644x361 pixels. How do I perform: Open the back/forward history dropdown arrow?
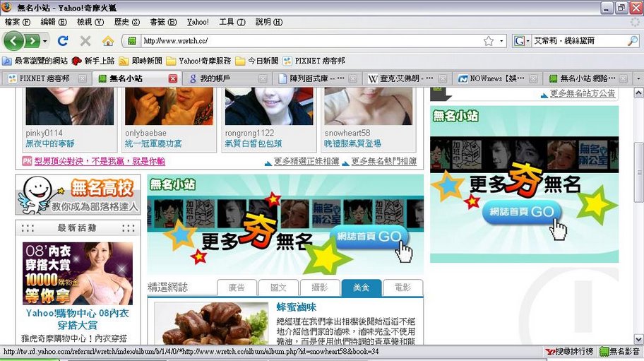(x=44, y=41)
